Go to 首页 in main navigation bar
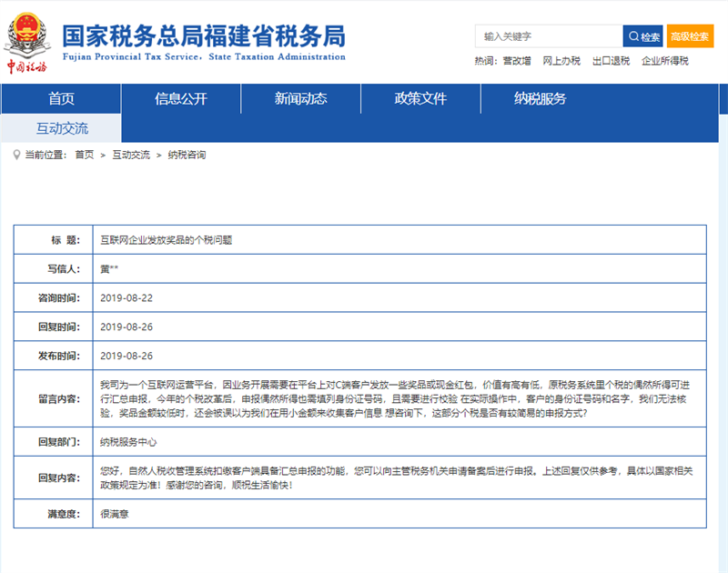728x573 pixels. 61,98
